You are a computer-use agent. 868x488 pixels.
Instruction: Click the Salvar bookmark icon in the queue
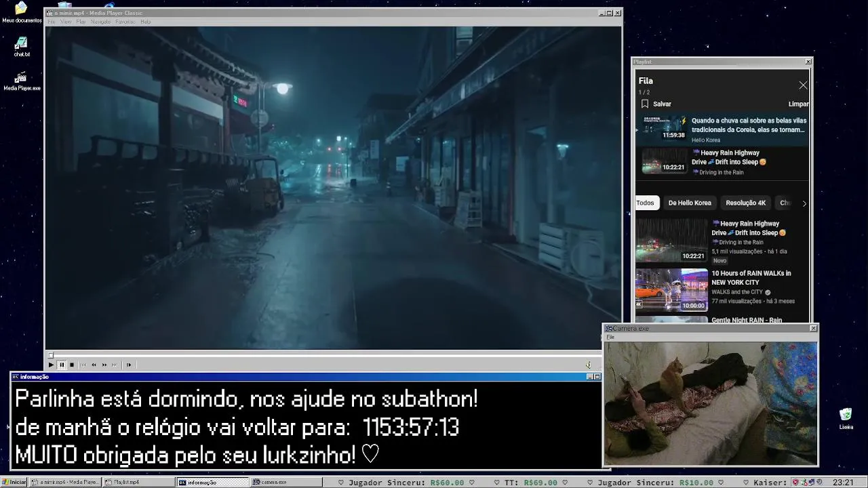coord(645,104)
